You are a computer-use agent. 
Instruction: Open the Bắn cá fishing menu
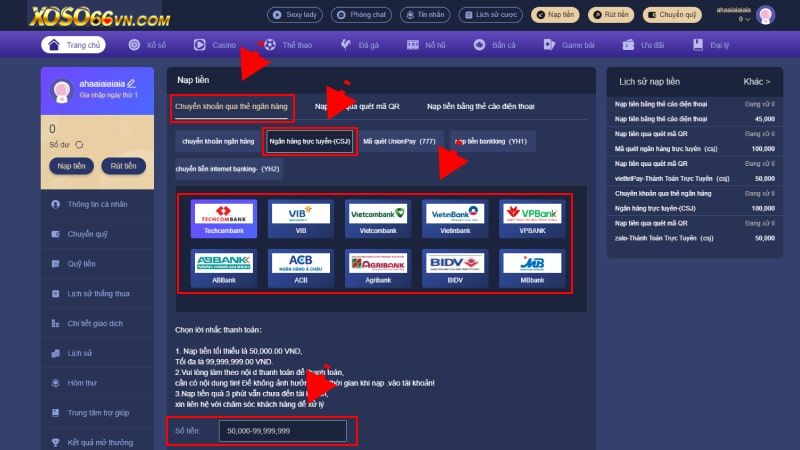coord(494,45)
